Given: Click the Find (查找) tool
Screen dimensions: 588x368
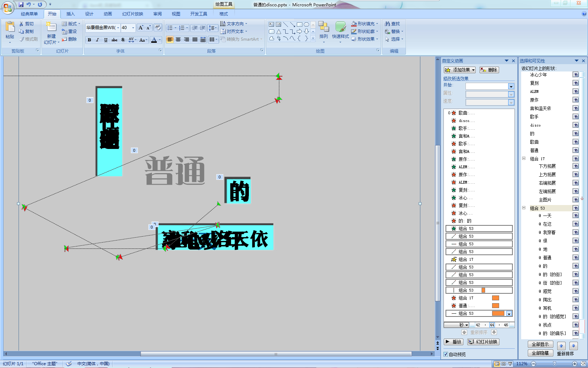Looking at the screenshot, I should point(392,24).
